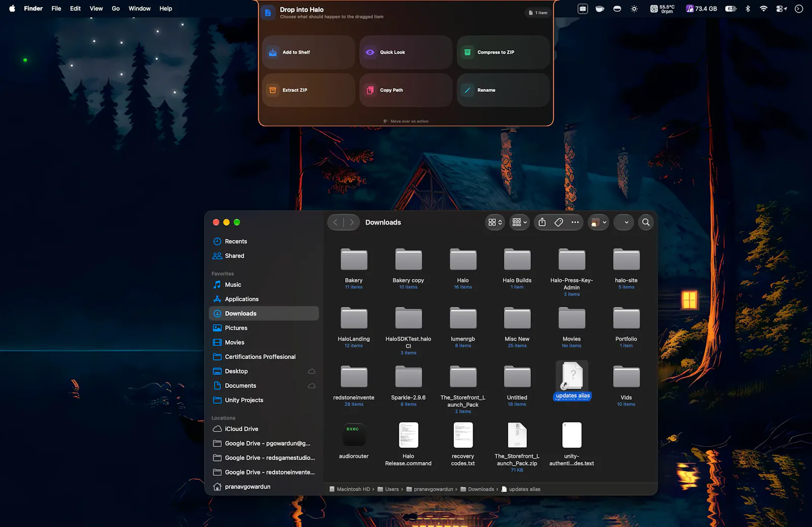
Task: Choose the Quick Look action in Halo
Action: point(406,52)
